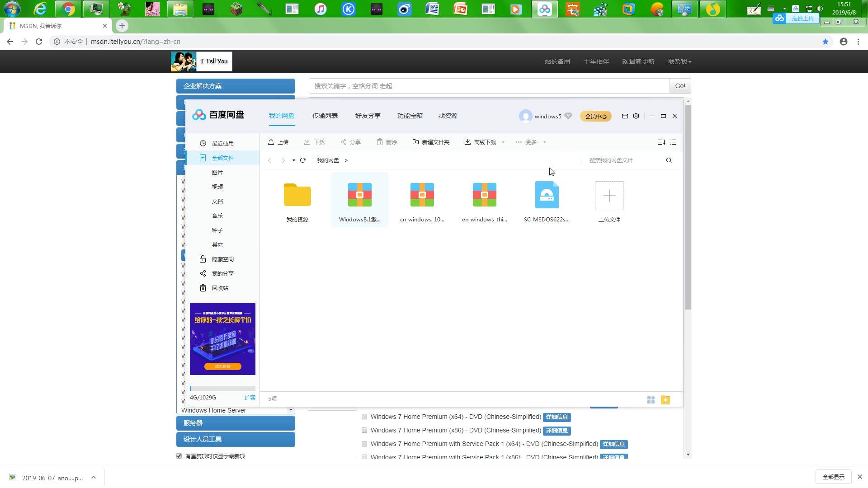Click the Netdisk promotional banner
The width and height of the screenshot is (868, 488).
click(x=222, y=339)
